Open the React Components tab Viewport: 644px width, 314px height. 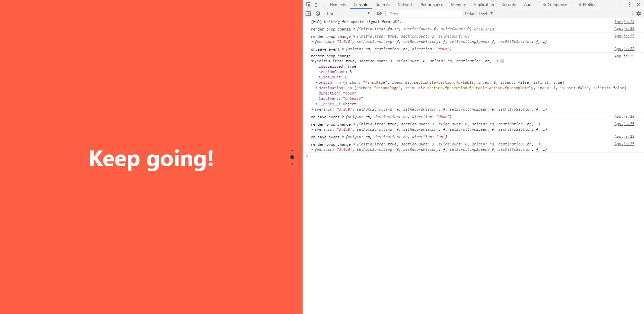click(557, 5)
